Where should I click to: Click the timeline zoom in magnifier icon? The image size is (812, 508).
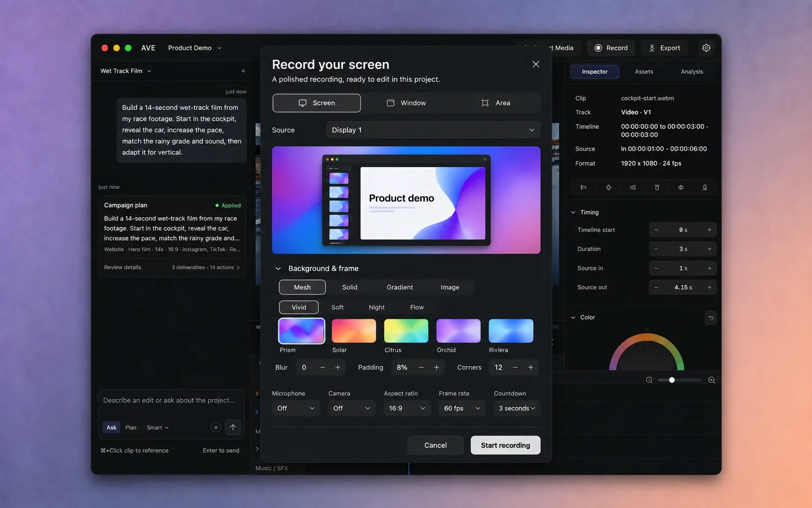pyautogui.click(x=712, y=380)
